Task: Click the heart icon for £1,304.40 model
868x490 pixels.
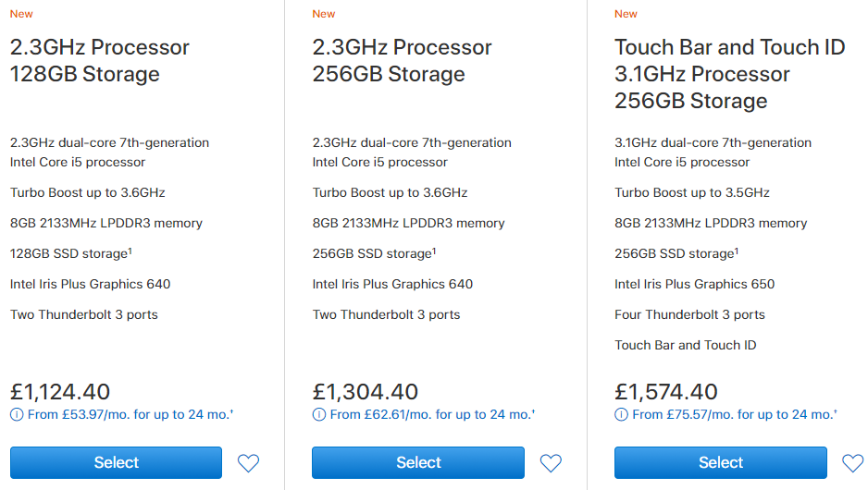Action: point(551,463)
